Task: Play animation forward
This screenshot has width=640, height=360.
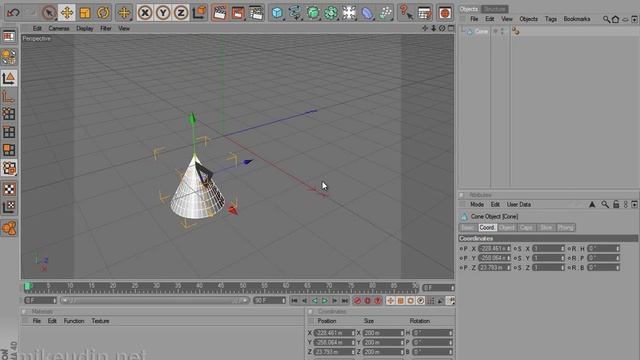Action: click(324, 301)
